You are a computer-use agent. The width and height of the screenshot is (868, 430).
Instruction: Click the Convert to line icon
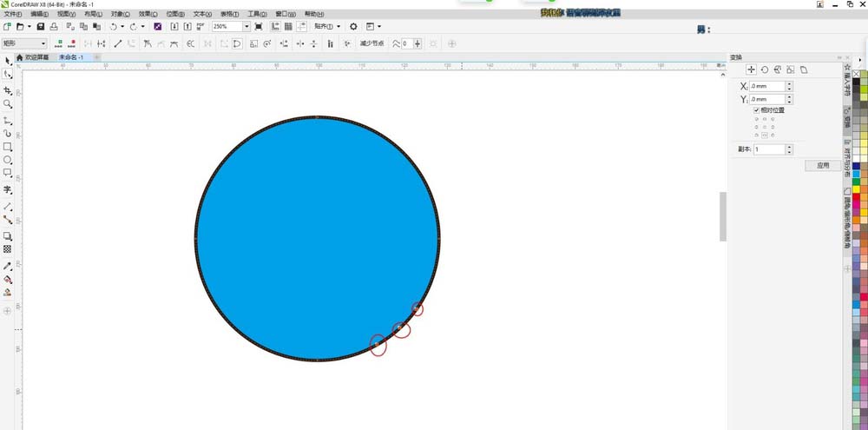(x=117, y=43)
